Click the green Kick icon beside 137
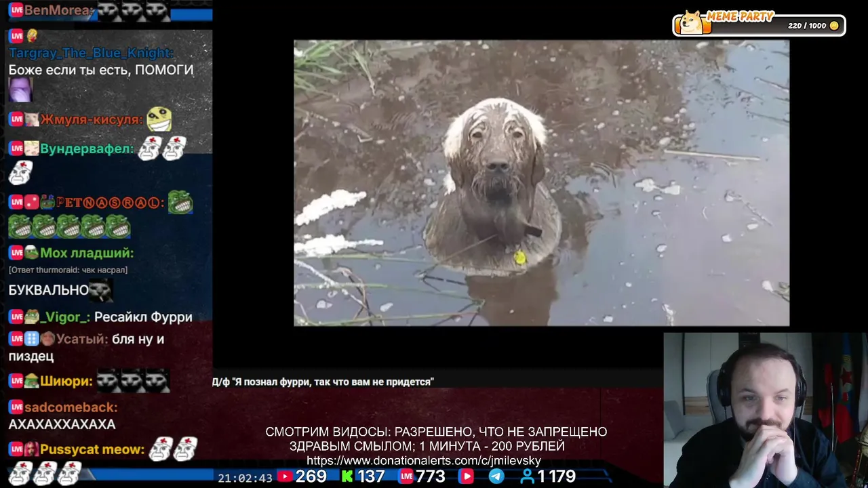This screenshot has height=488, width=868. (347, 476)
